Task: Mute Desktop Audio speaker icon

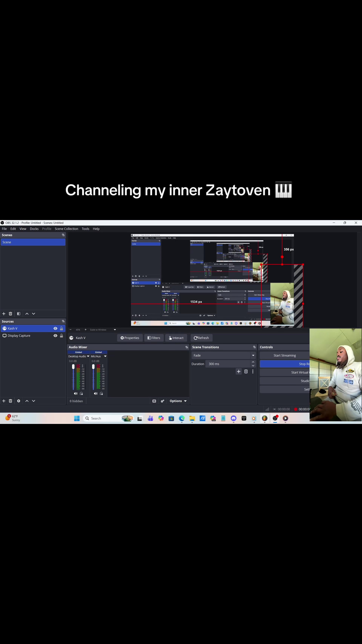Action: pyautogui.click(x=75, y=394)
